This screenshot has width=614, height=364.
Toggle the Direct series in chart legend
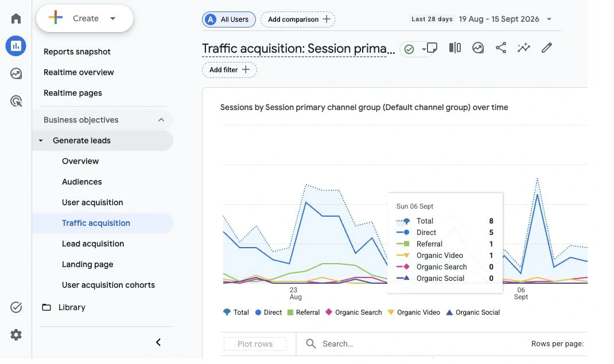[269, 312]
